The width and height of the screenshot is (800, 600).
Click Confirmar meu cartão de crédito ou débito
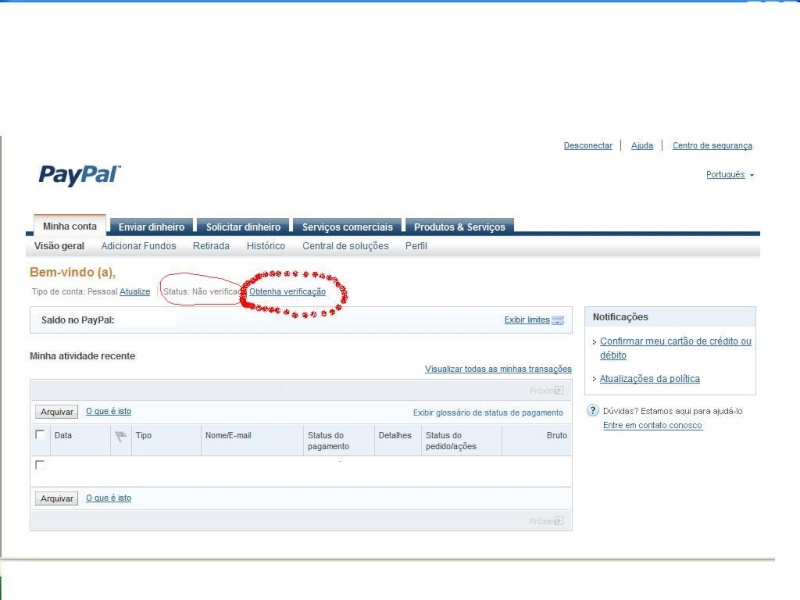coord(676,348)
